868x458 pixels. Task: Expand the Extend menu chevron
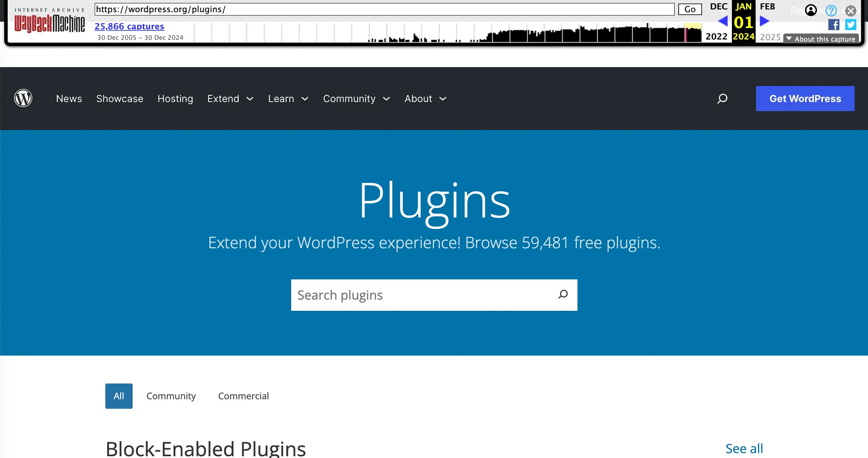coord(250,99)
